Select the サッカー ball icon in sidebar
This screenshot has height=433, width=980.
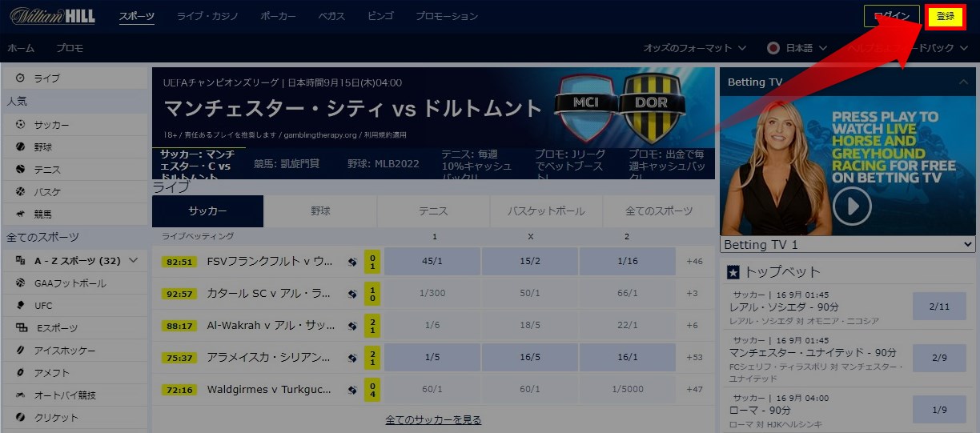pyautogui.click(x=20, y=125)
